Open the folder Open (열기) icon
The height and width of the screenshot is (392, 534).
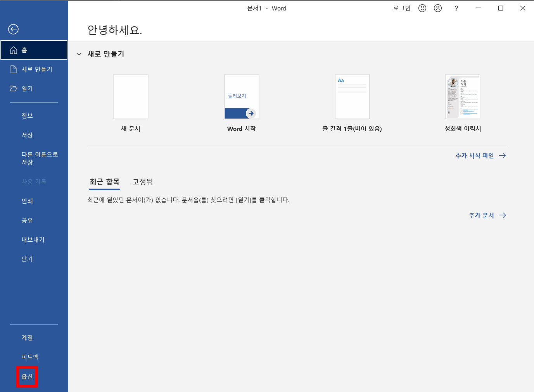(x=13, y=88)
